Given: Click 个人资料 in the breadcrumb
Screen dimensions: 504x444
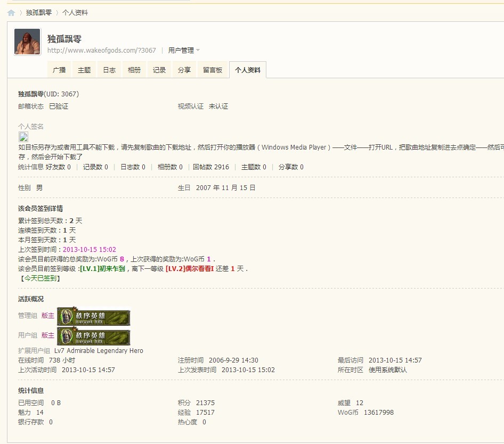Looking at the screenshot, I should click(x=75, y=13).
